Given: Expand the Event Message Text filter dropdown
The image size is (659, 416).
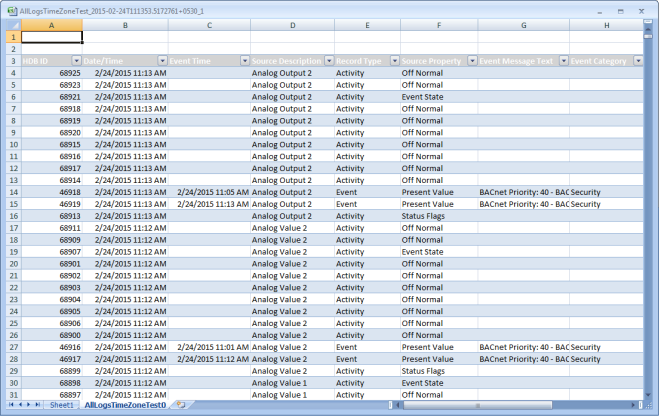Looking at the screenshot, I should [x=561, y=60].
